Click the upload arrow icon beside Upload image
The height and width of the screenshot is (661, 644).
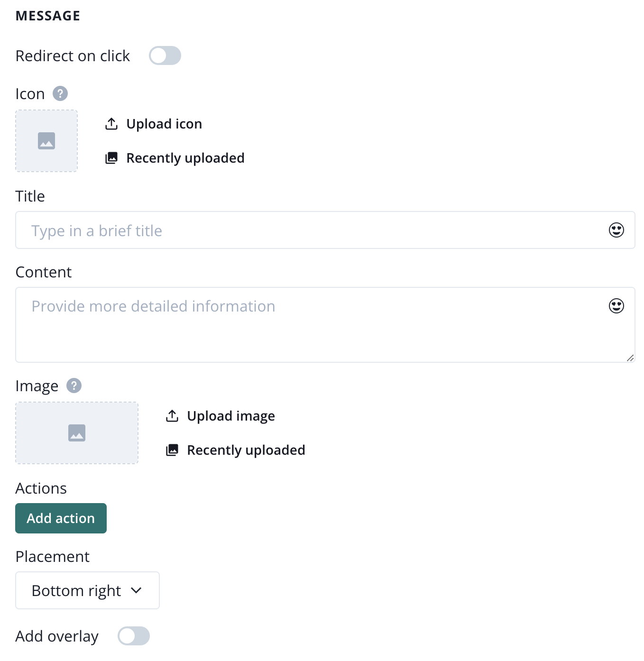click(x=172, y=416)
